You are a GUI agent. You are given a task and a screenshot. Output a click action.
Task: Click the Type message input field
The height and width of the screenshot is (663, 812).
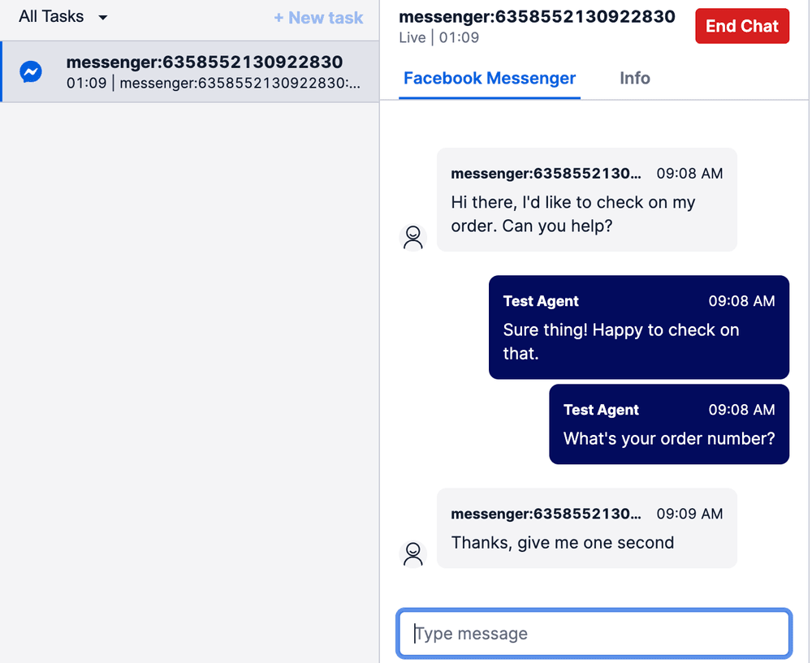point(594,633)
